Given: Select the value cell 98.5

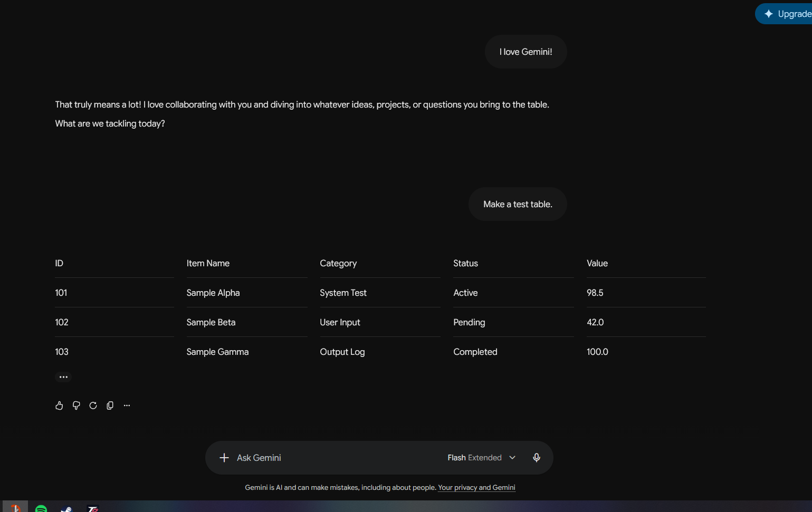Looking at the screenshot, I should [595, 293].
